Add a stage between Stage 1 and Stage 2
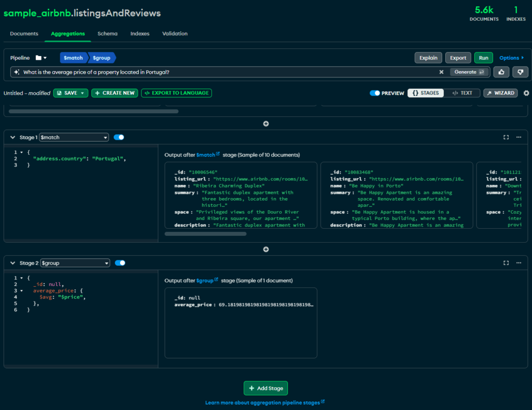The height and width of the screenshot is (410, 532). coord(266,249)
